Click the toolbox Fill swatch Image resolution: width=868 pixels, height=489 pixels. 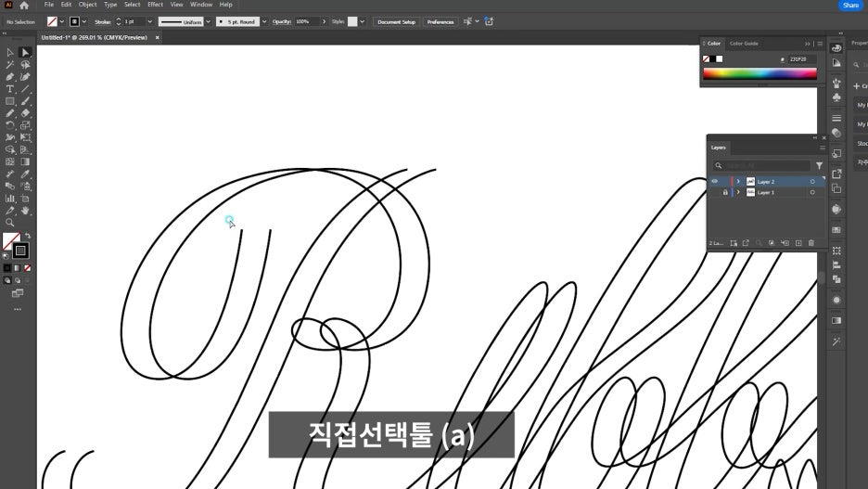coord(12,241)
